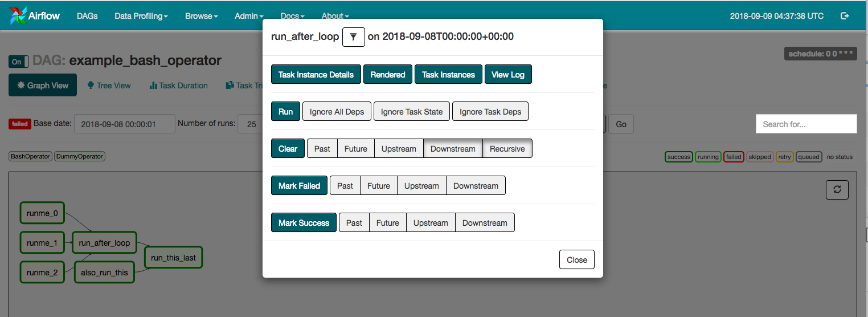Select the run_this_last task node
The height and width of the screenshot is (317, 868).
(173, 258)
